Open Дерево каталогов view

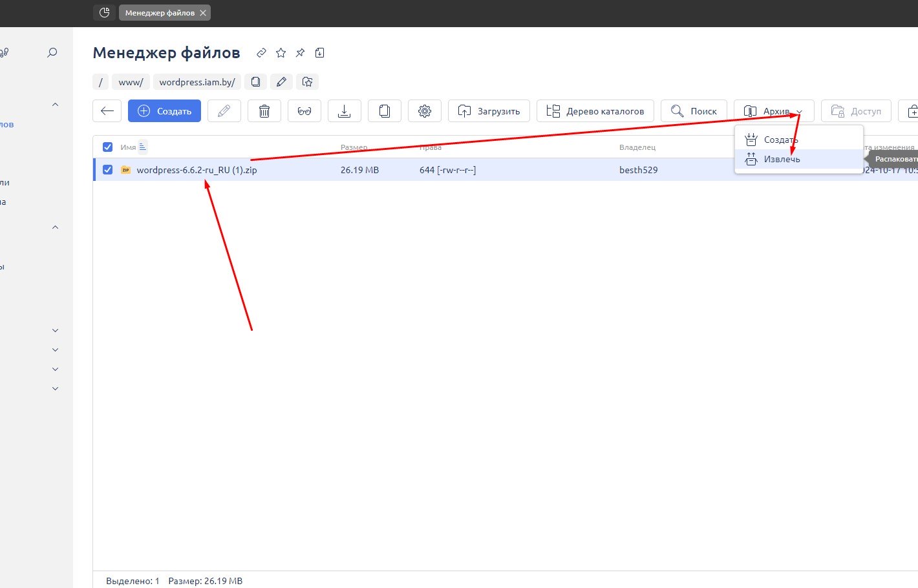(595, 111)
